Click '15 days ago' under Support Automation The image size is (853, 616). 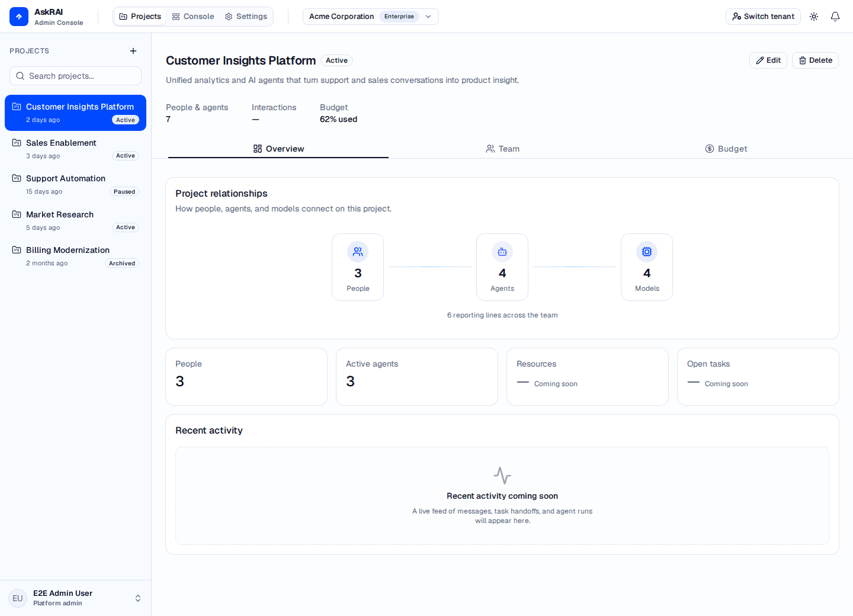pos(44,192)
